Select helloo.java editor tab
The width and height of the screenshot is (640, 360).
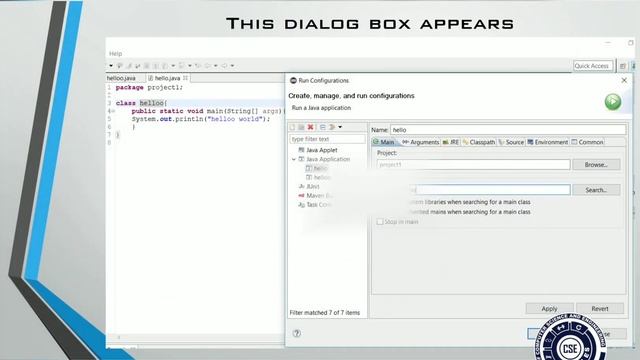[x=121, y=78]
